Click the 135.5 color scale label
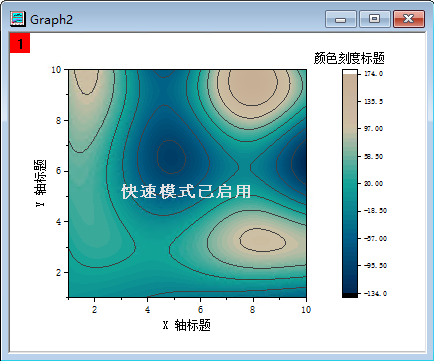This screenshot has width=434, height=361. pyautogui.click(x=373, y=101)
